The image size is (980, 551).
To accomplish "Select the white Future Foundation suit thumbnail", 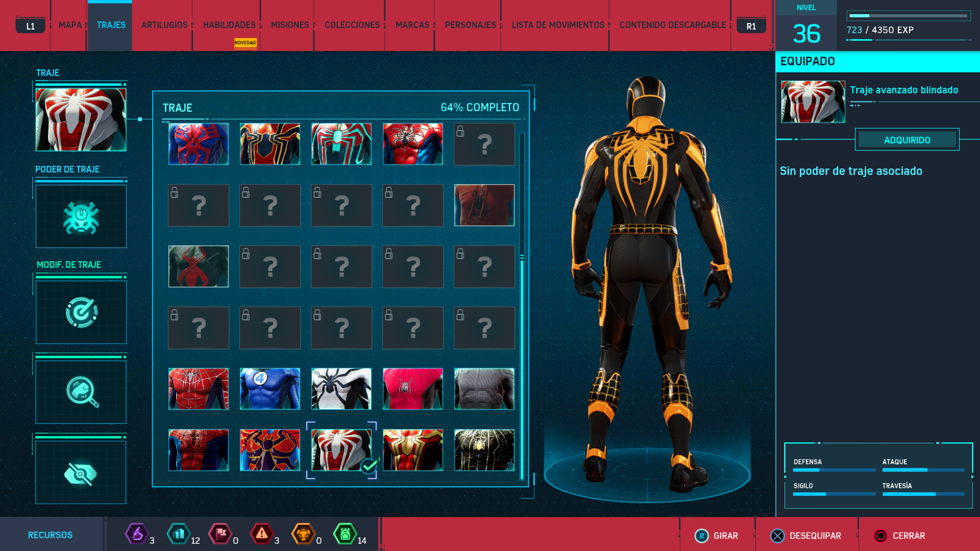I will (341, 389).
